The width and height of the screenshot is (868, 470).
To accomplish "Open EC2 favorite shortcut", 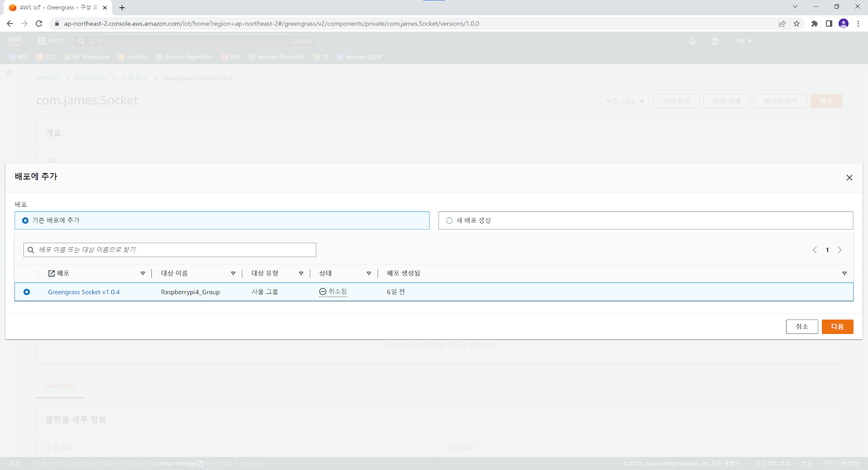I will coord(46,57).
